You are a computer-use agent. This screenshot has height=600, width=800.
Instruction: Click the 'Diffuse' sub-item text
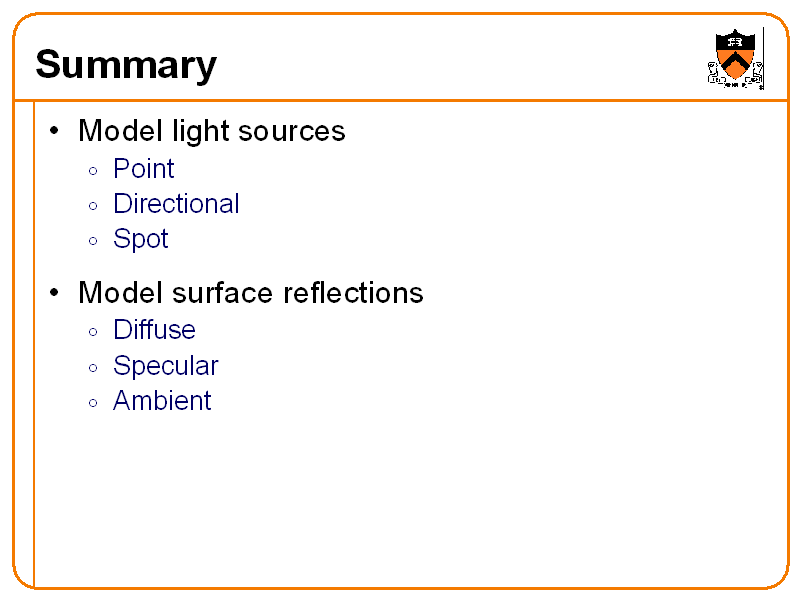154,330
